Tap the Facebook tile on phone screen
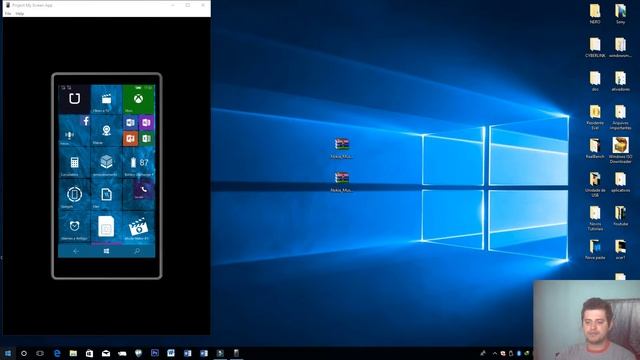 [x=86, y=121]
